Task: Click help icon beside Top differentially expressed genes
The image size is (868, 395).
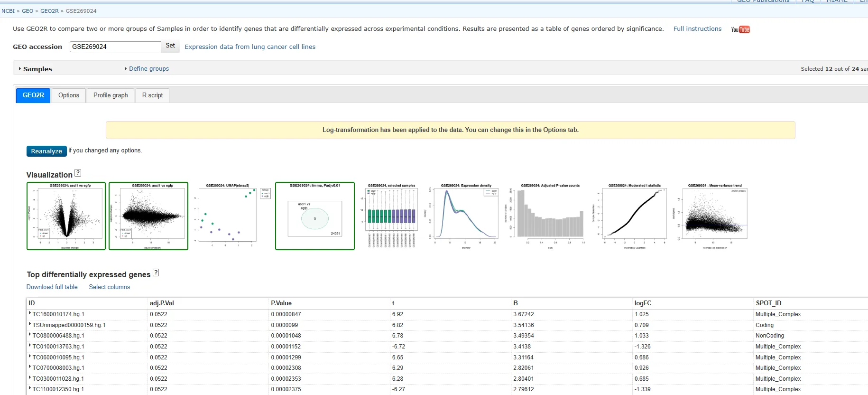Action: (156, 273)
